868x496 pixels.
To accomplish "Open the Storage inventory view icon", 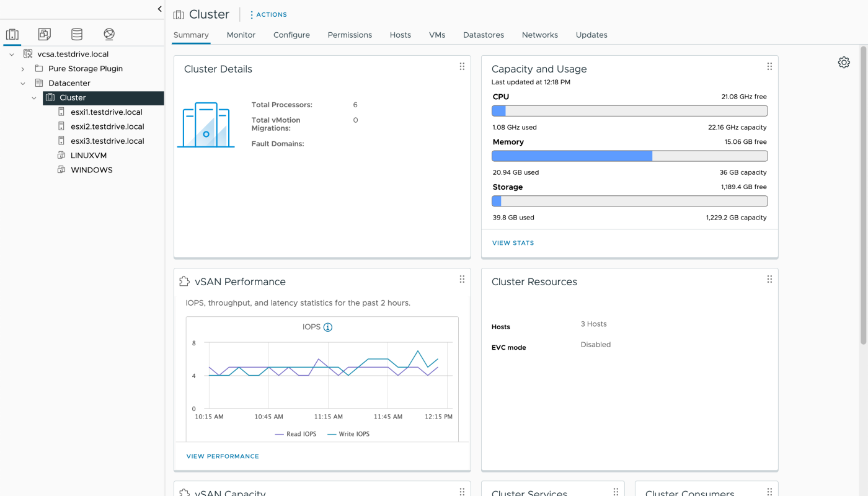I will (77, 34).
